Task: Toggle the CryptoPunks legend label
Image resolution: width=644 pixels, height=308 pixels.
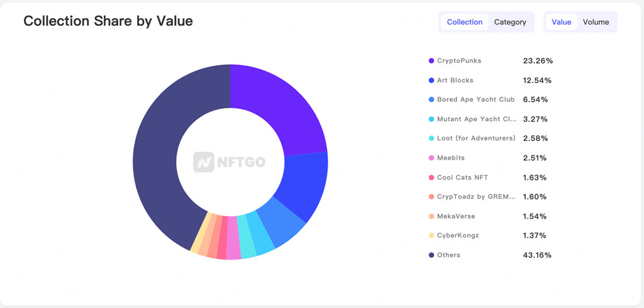Action: click(459, 61)
